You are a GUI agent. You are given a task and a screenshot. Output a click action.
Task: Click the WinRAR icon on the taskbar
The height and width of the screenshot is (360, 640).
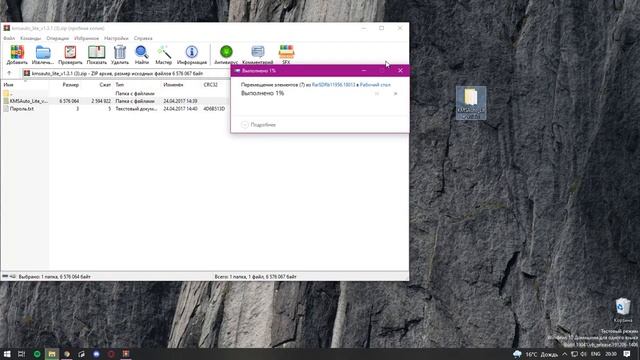(x=126, y=354)
